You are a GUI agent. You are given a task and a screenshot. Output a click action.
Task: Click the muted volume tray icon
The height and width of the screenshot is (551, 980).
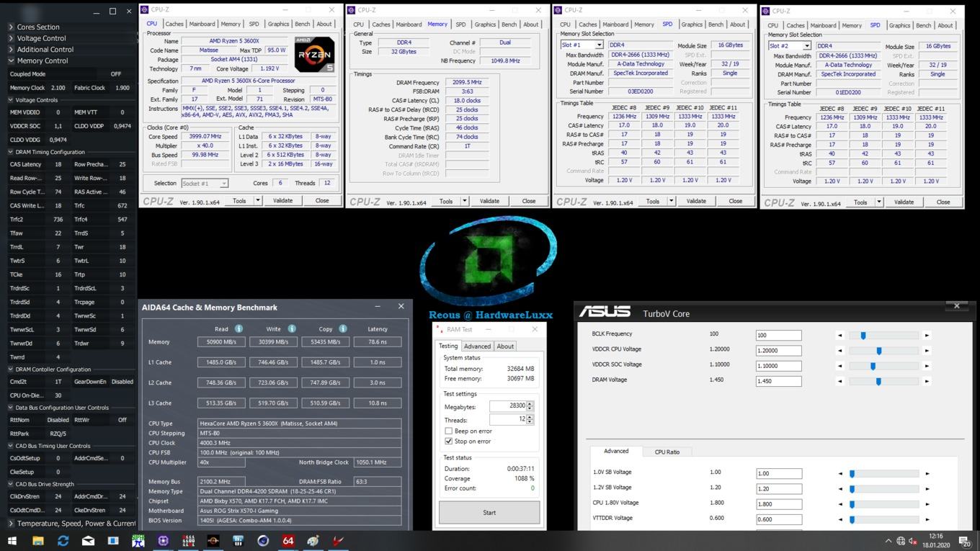pos(912,541)
